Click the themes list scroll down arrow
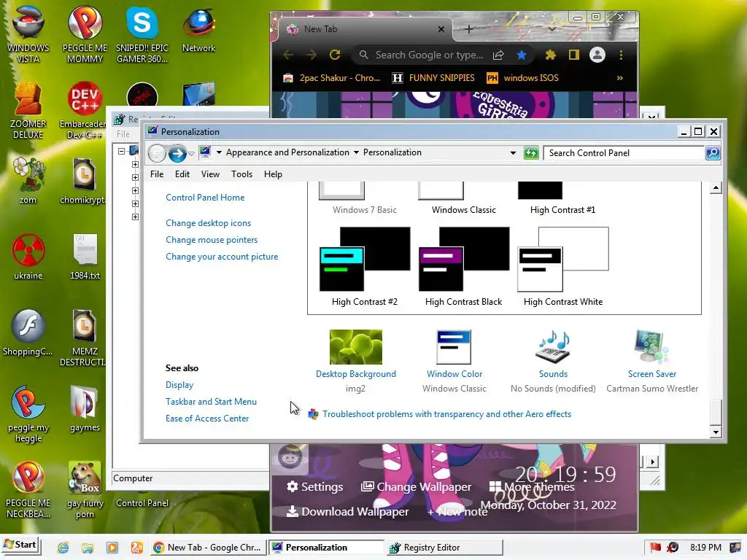The width and height of the screenshot is (747, 560). click(x=716, y=432)
